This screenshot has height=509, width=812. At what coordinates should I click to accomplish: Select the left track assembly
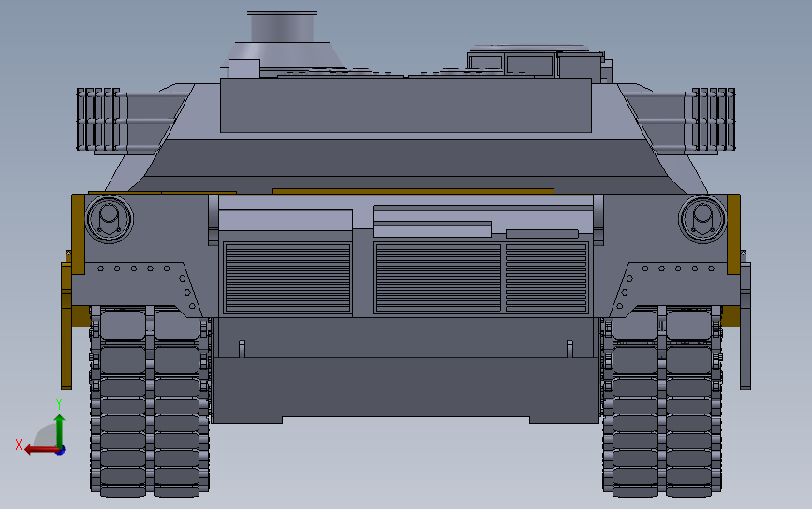[149, 400]
